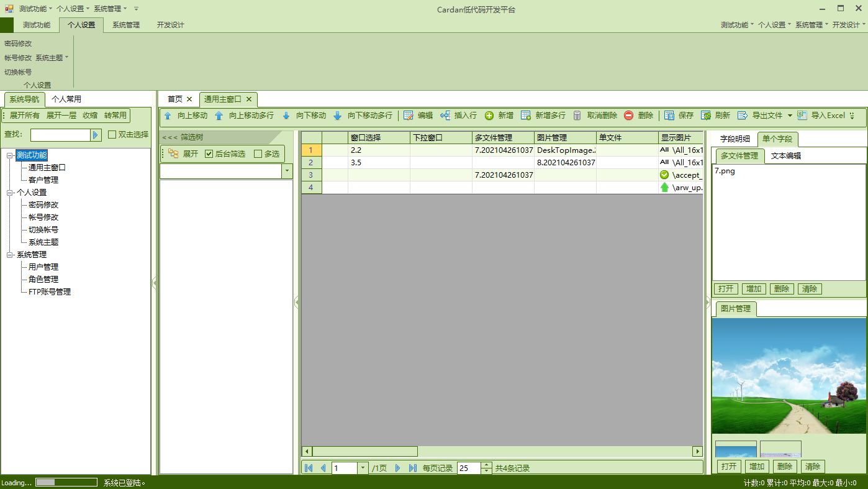Screen dimensions: 868x489
Task: Click the 导入Excel import icon
Action: click(x=802, y=116)
